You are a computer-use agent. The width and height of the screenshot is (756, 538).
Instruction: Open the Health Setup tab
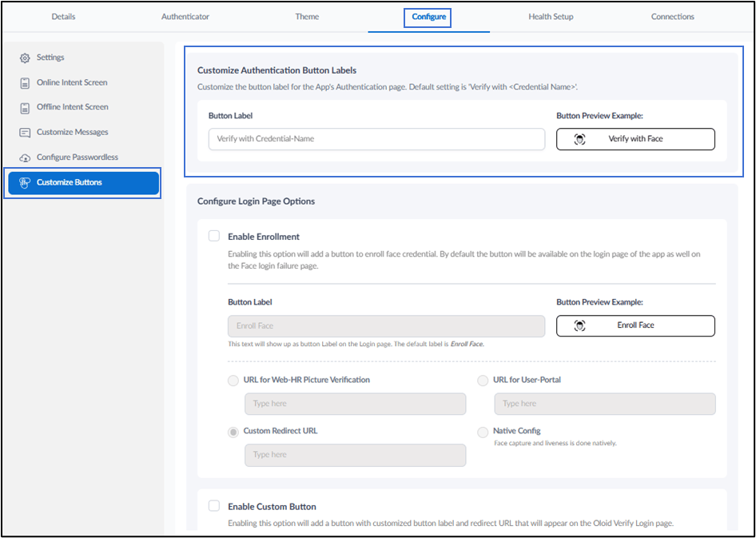(x=551, y=17)
